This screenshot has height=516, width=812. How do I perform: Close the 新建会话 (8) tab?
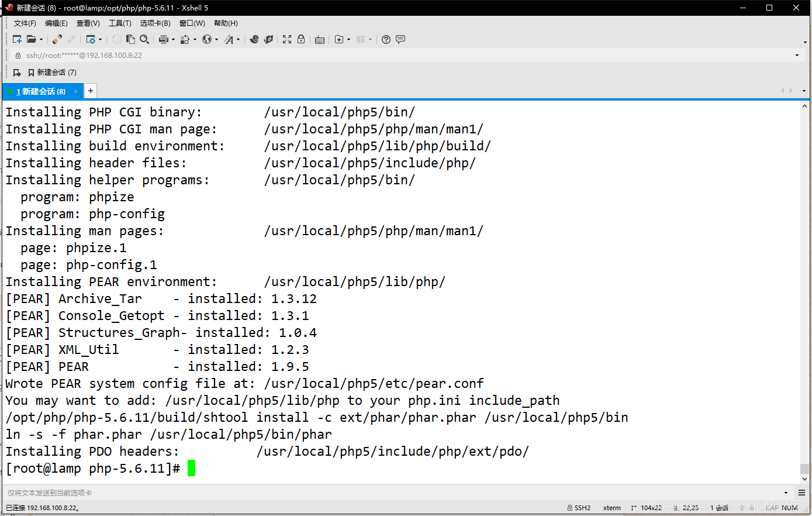tap(75, 91)
